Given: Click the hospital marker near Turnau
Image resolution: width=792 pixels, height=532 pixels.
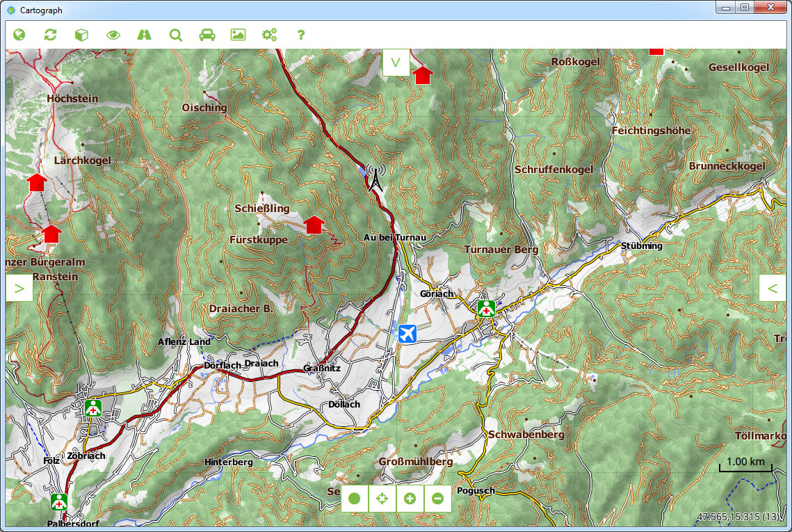Looking at the screenshot, I should (486, 308).
